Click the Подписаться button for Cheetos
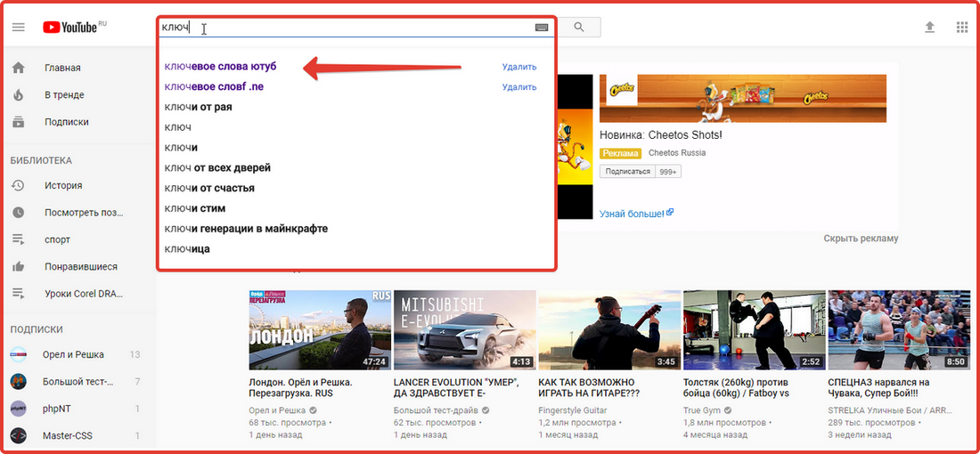The width and height of the screenshot is (980, 454). point(627,172)
